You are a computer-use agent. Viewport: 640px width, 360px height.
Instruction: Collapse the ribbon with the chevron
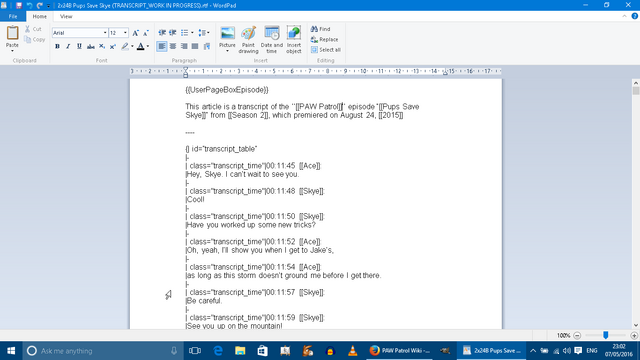tap(624, 16)
